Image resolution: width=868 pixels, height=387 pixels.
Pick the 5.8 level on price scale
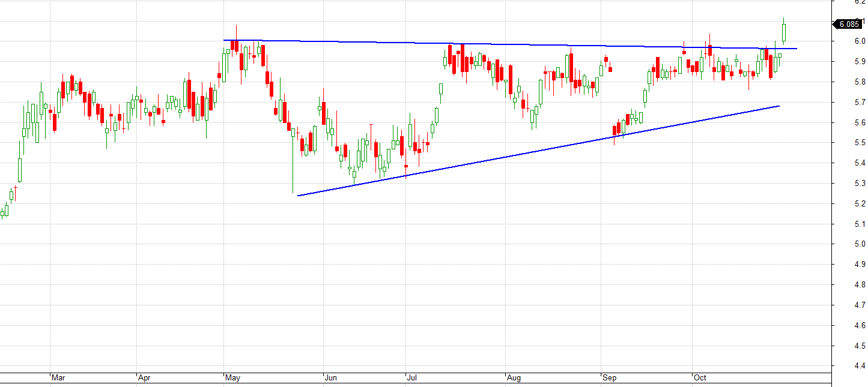(x=860, y=82)
